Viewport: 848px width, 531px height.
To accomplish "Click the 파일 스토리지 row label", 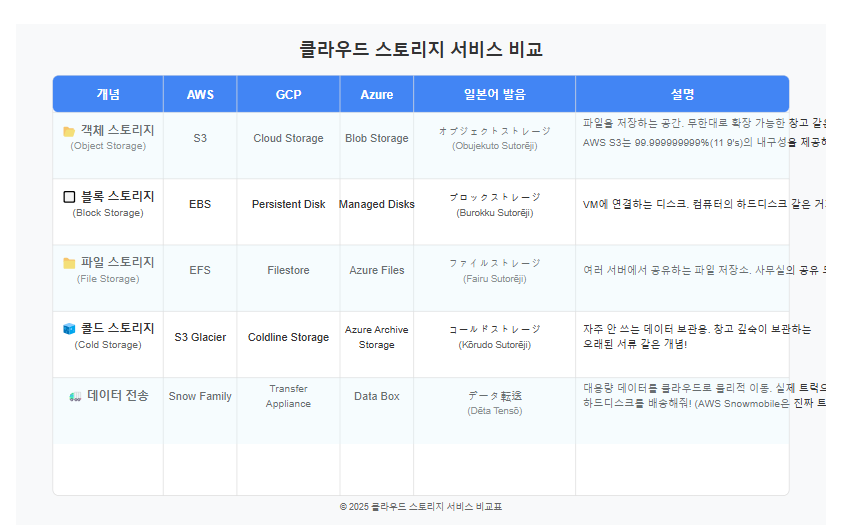I will point(117,262).
